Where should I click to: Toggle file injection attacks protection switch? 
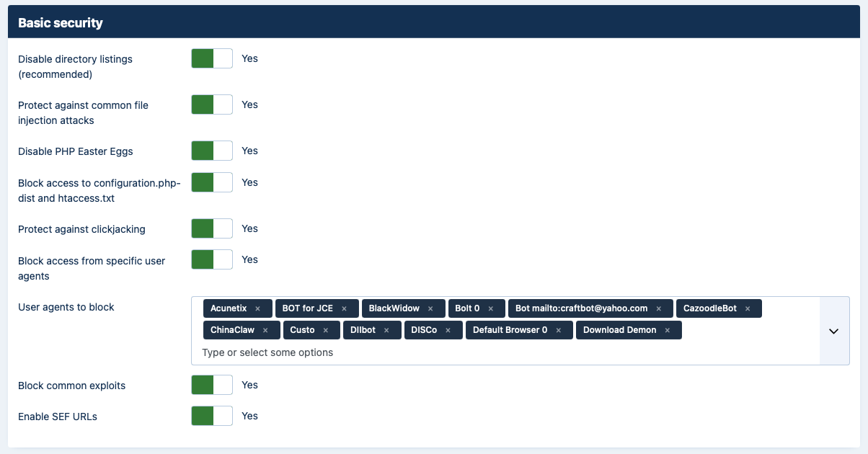(x=212, y=104)
